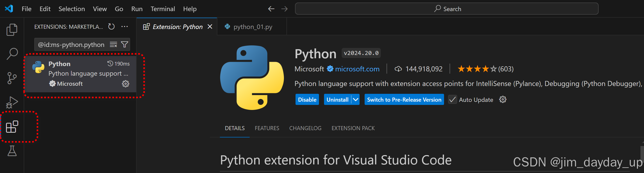The image size is (644, 173).
Task: Open the Run and Debug view
Action: point(12,102)
